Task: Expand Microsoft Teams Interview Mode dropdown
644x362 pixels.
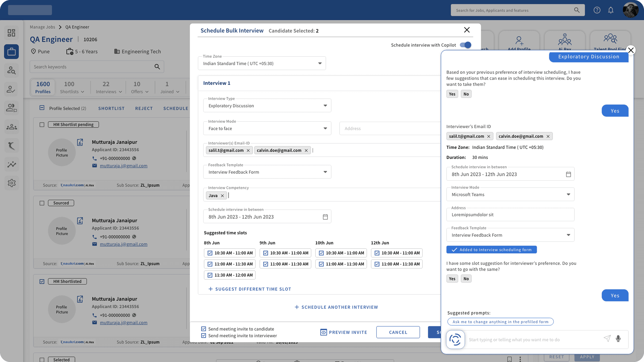Action: (568, 194)
